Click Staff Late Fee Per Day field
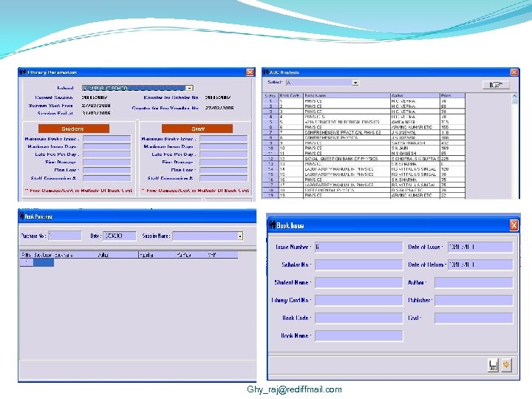Image resolution: width=532 pixels, height=399 pixels. click(x=224, y=154)
